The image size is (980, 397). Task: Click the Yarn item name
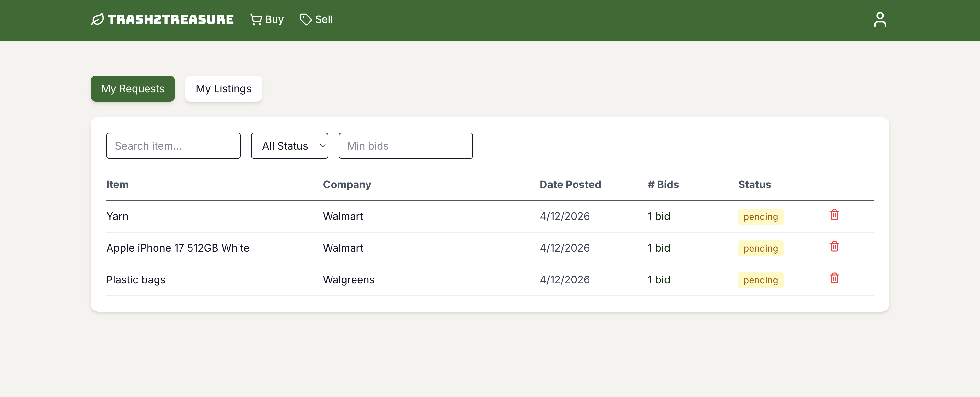(117, 216)
